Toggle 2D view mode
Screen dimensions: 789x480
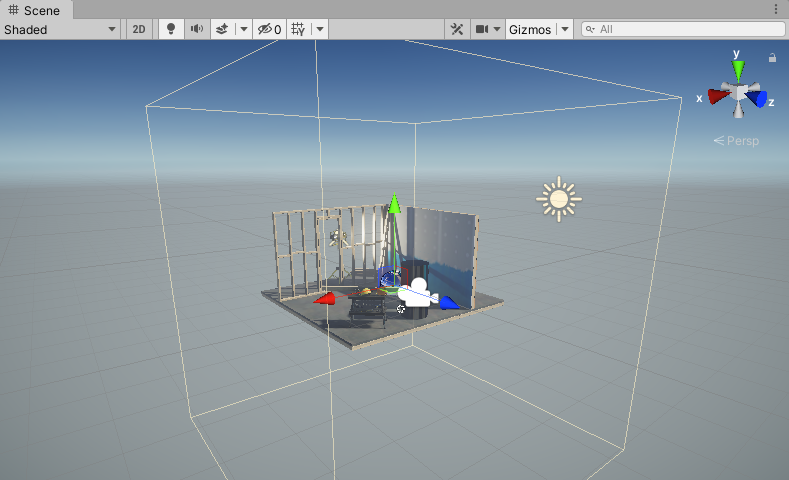pyautogui.click(x=139, y=30)
